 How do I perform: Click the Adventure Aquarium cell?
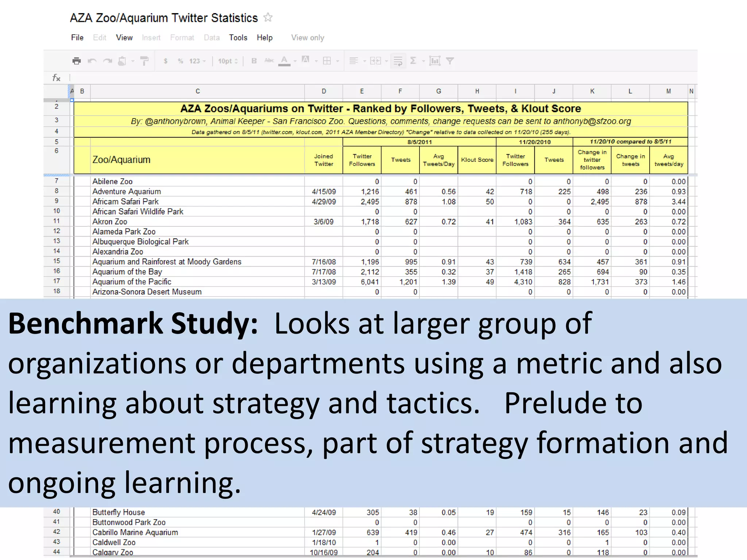pos(197,191)
